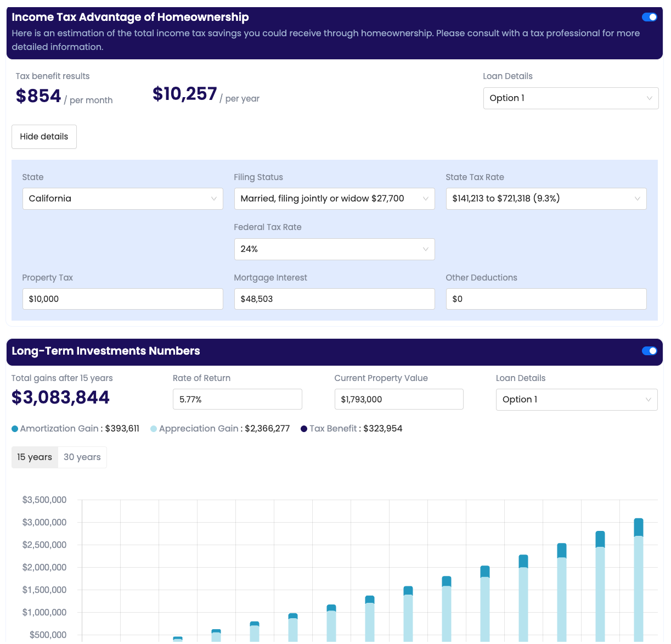The height and width of the screenshot is (644, 671).
Task: Open Loan Details dropdown in tax section
Action: coord(570,98)
